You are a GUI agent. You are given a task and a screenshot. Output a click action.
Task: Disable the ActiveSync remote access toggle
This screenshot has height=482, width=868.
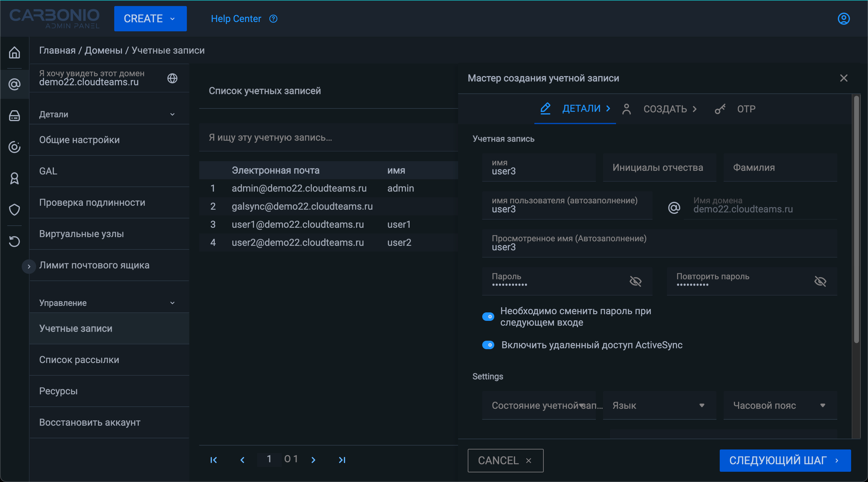coord(488,345)
